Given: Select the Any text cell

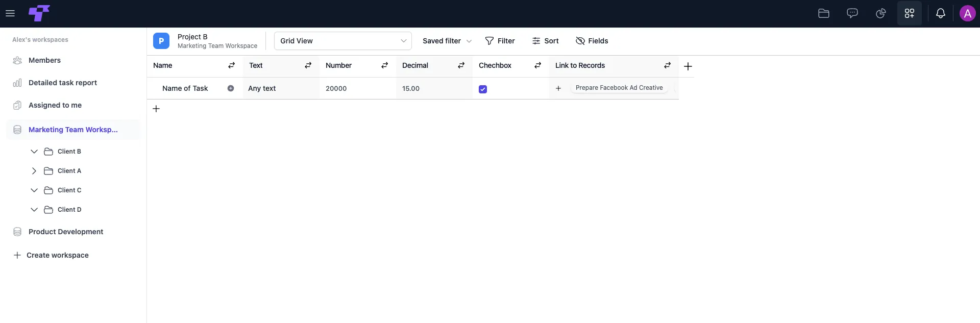Looking at the screenshot, I should click(x=281, y=88).
